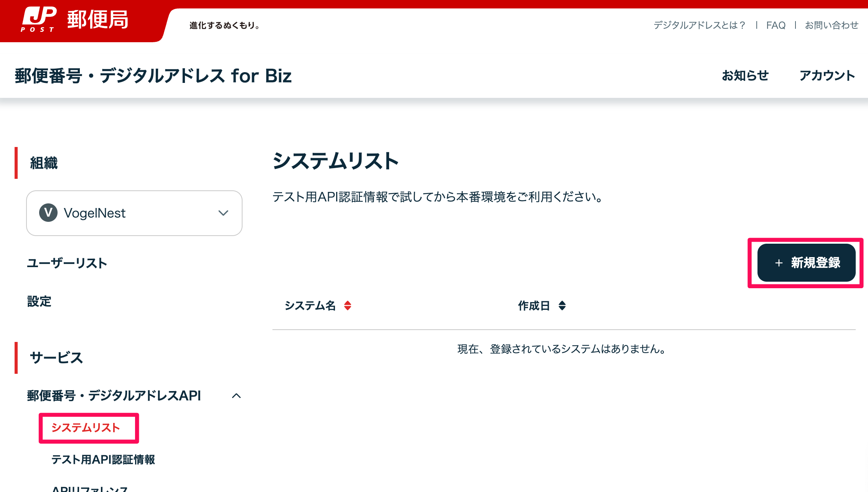Open テスト用API認証情報 page

tap(103, 459)
